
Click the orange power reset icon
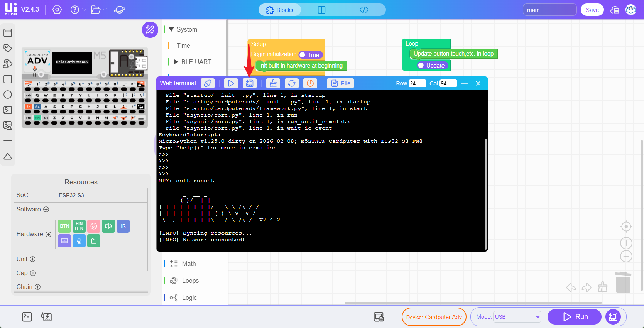(x=310, y=83)
